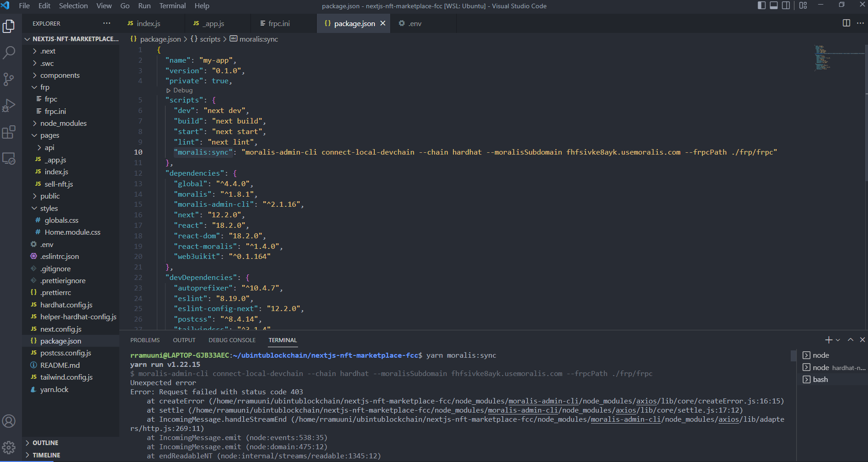Image resolution: width=868 pixels, height=462 pixels.
Task: Close the package.json editor tab
Action: tap(383, 23)
